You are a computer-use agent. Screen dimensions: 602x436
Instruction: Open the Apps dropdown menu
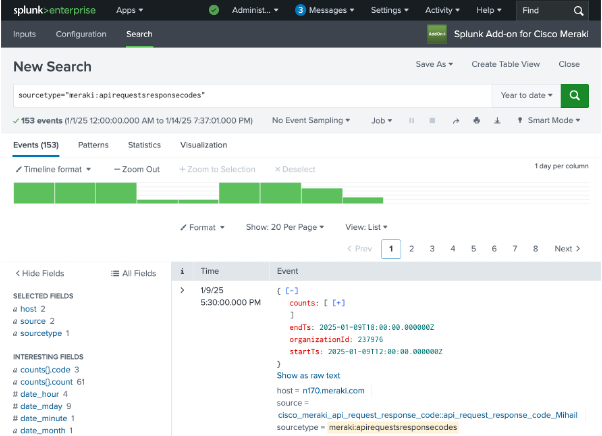pyautogui.click(x=130, y=10)
